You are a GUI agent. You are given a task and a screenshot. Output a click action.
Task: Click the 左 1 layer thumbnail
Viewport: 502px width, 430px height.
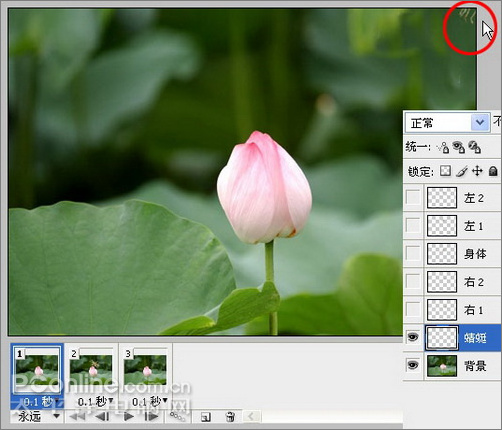(x=442, y=226)
